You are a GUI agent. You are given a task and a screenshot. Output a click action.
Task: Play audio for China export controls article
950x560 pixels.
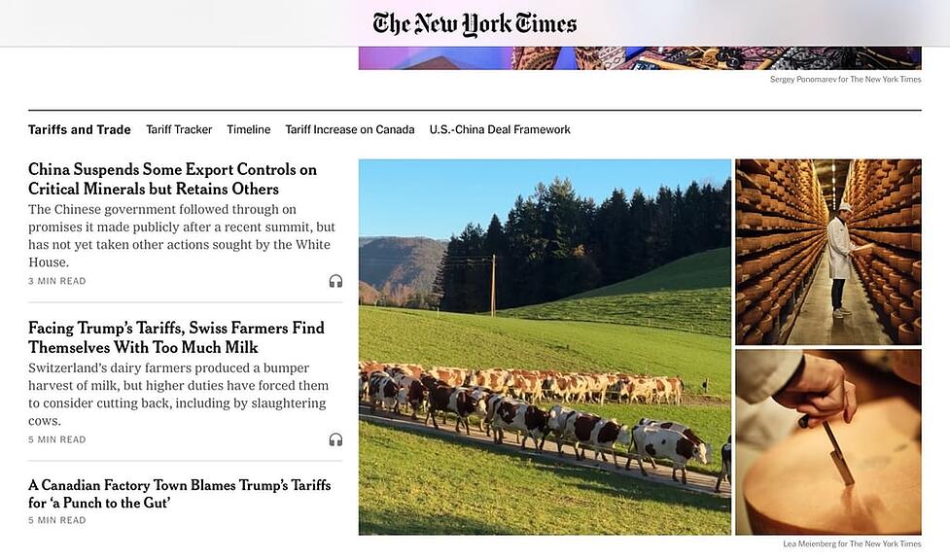point(335,281)
